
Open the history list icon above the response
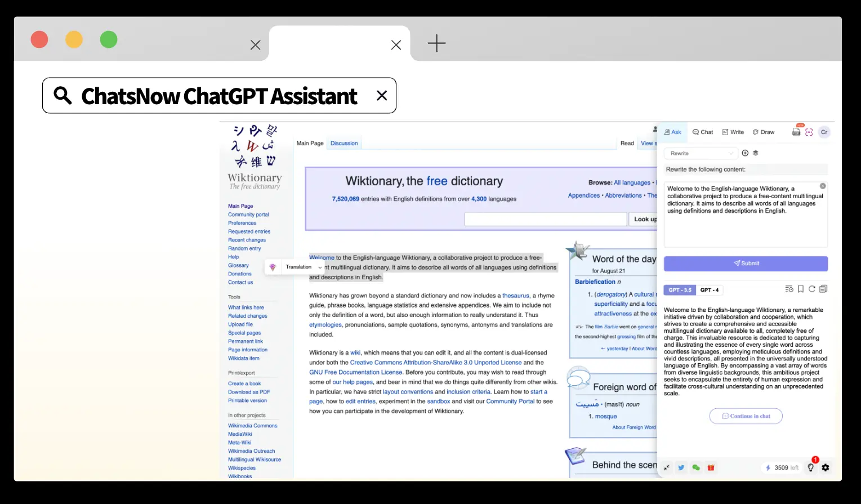tap(789, 289)
